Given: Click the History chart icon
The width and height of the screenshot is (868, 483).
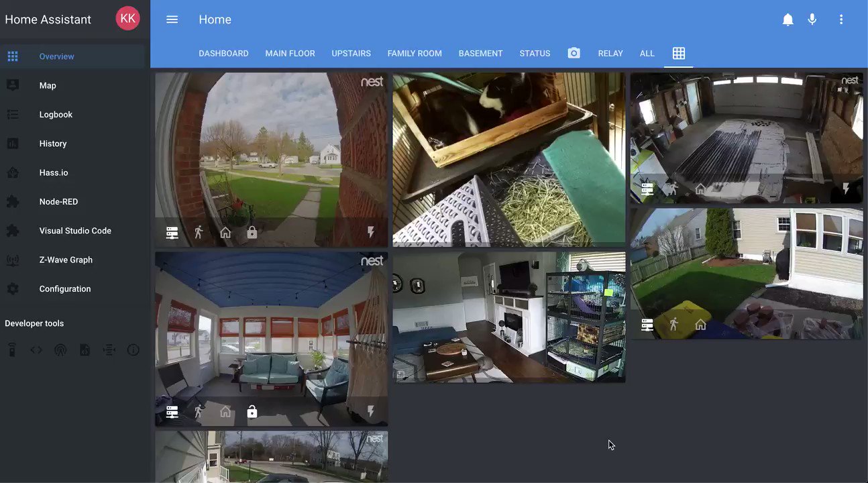Looking at the screenshot, I should [13, 144].
